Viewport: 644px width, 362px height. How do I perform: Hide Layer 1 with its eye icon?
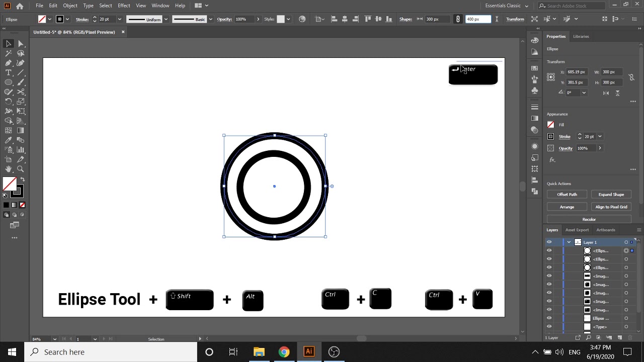tap(549, 242)
